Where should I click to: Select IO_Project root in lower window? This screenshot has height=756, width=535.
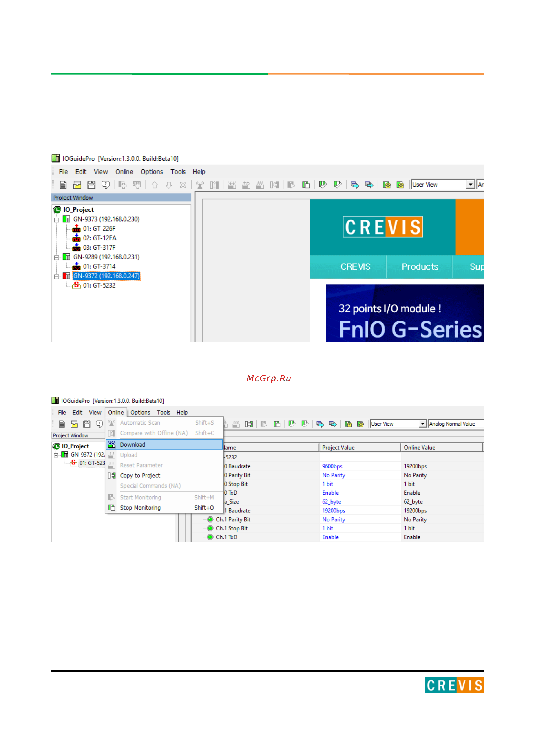(75, 446)
